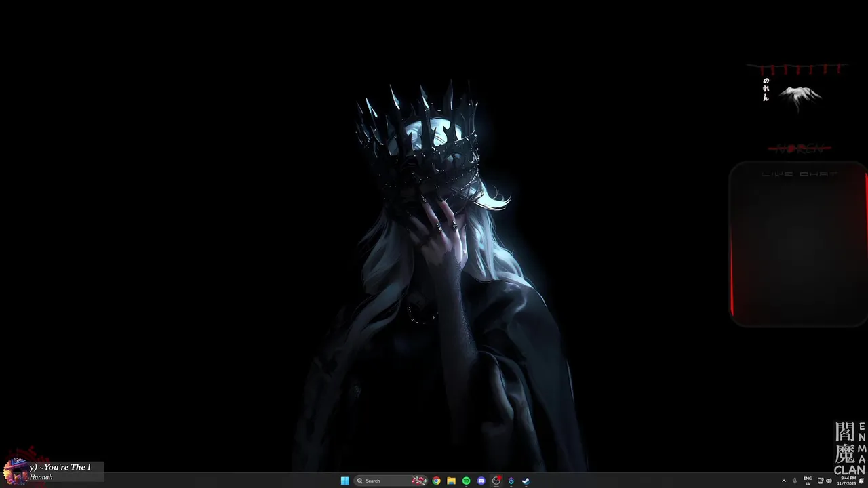Open the notifications bell icon
The width and height of the screenshot is (868, 488).
(x=861, y=481)
